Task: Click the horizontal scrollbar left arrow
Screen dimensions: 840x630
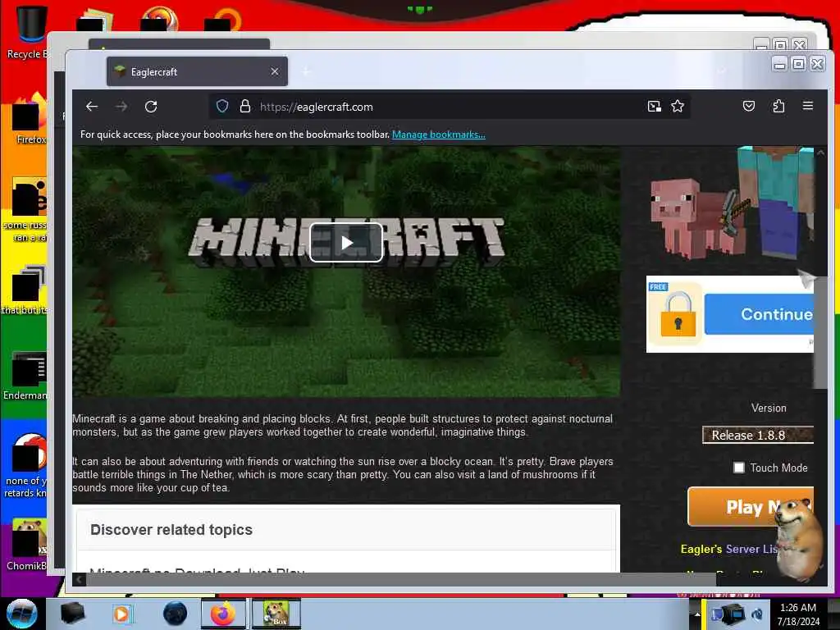Action: click(79, 579)
